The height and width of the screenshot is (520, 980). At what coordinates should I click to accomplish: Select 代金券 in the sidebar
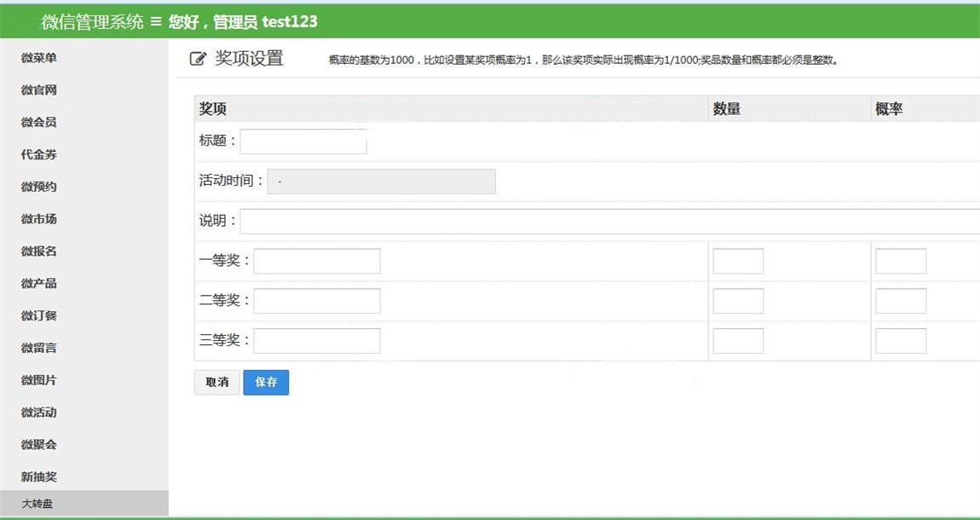click(x=38, y=154)
